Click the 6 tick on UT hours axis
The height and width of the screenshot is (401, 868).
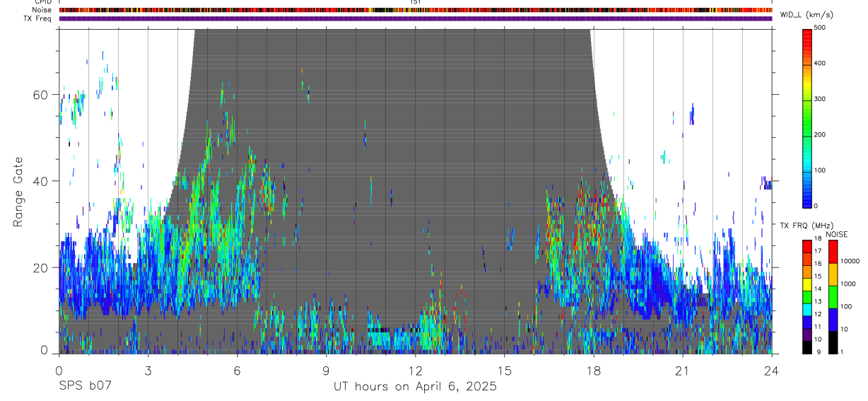(237, 371)
